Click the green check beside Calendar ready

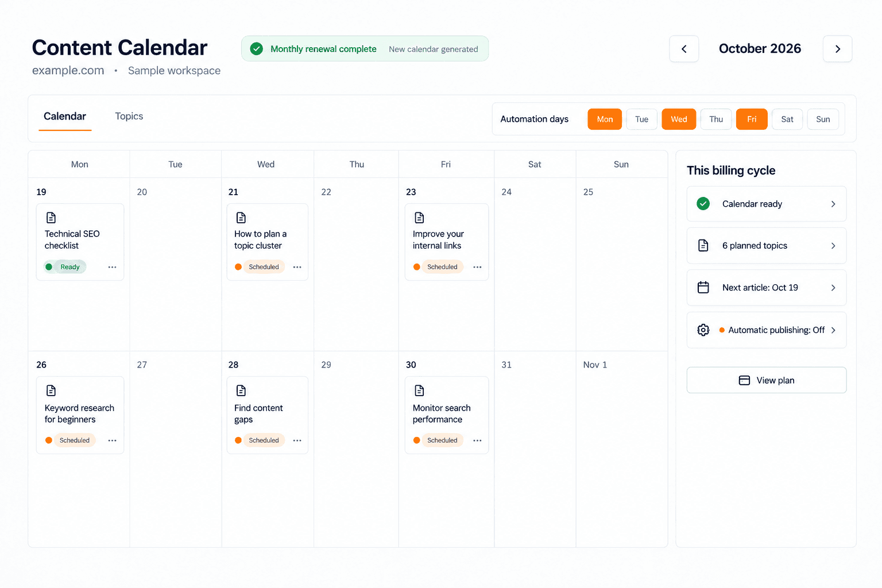click(703, 204)
